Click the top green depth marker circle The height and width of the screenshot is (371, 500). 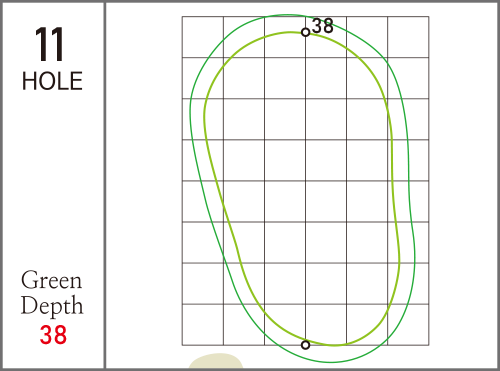[x=305, y=32]
